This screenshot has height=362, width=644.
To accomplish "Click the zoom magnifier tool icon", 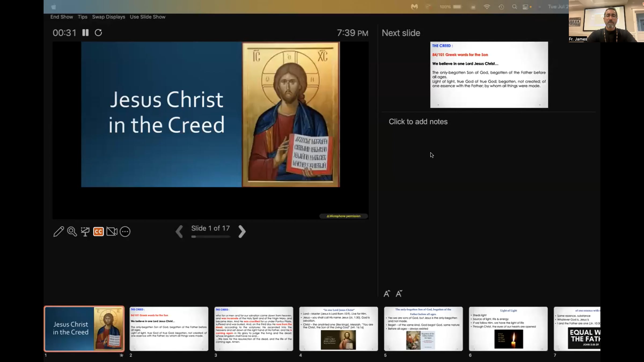I will pyautogui.click(x=72, y=232).
